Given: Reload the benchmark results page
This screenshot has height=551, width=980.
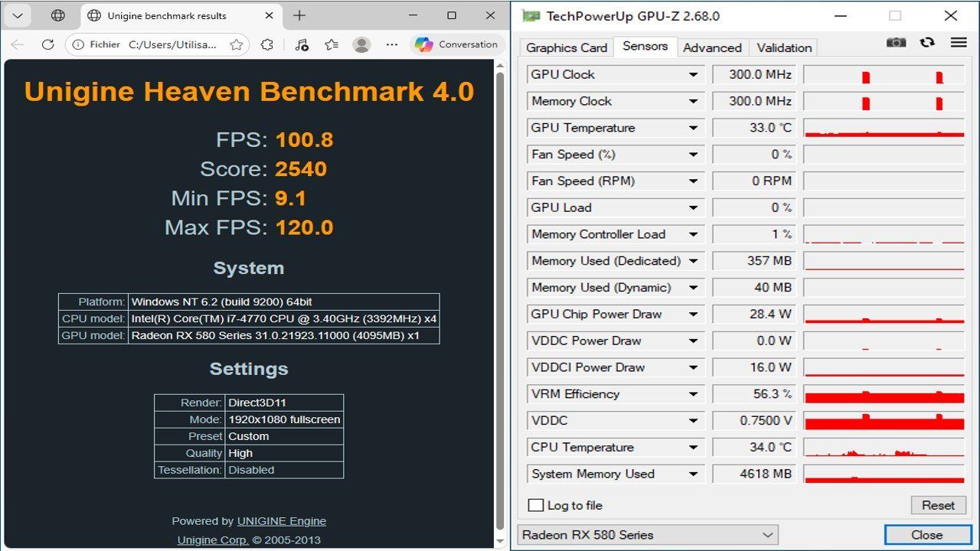Looking at the screenshot, I should (47, 44).
